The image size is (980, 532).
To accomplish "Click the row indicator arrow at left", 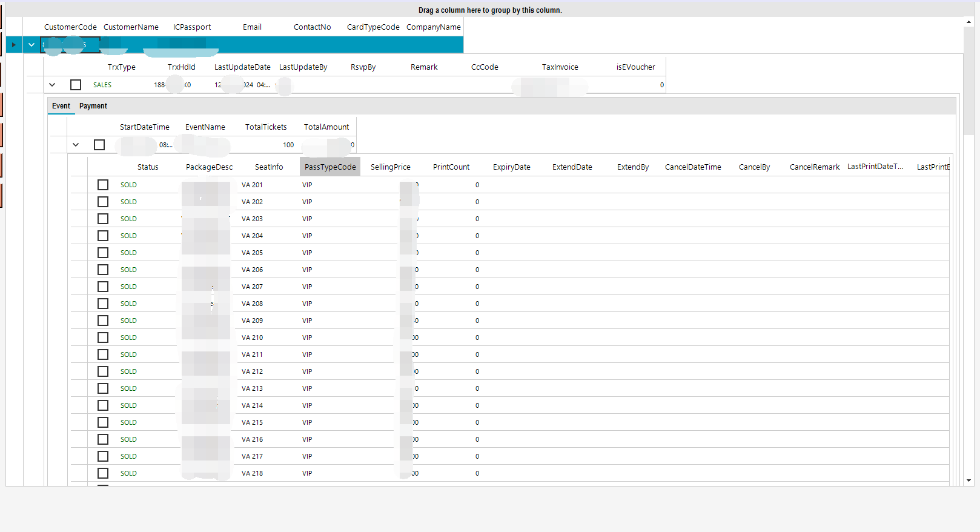I will (x=14, y=45).
